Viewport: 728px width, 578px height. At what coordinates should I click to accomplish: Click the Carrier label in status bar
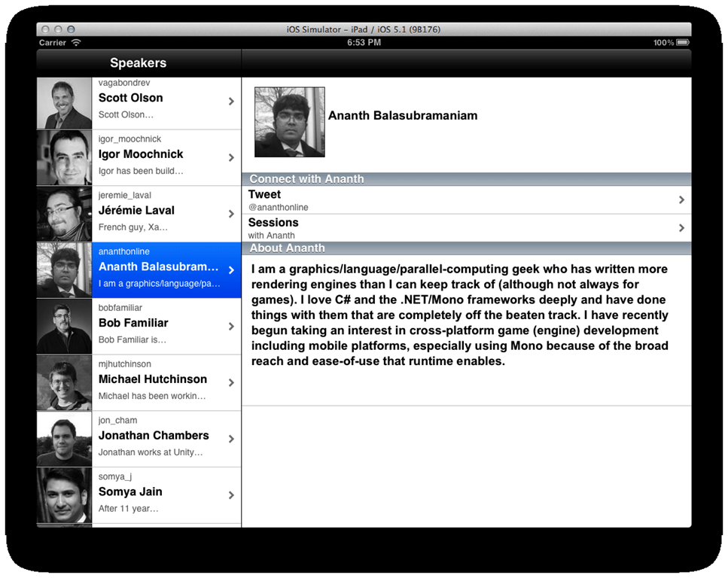click(x=53, y=42)
